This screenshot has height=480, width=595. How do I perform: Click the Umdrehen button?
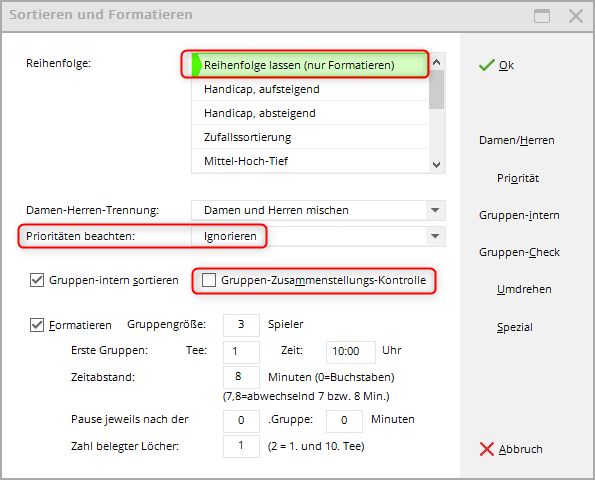524,290
